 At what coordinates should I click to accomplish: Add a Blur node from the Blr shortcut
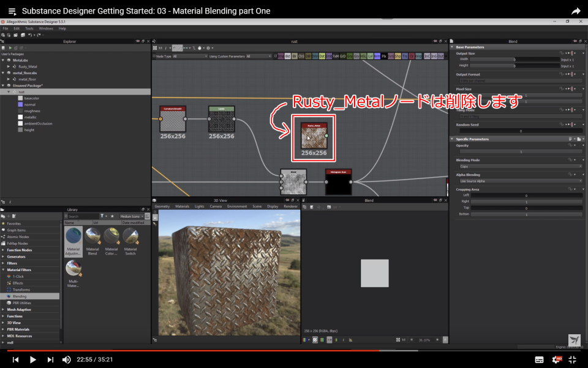click(295, 56)
